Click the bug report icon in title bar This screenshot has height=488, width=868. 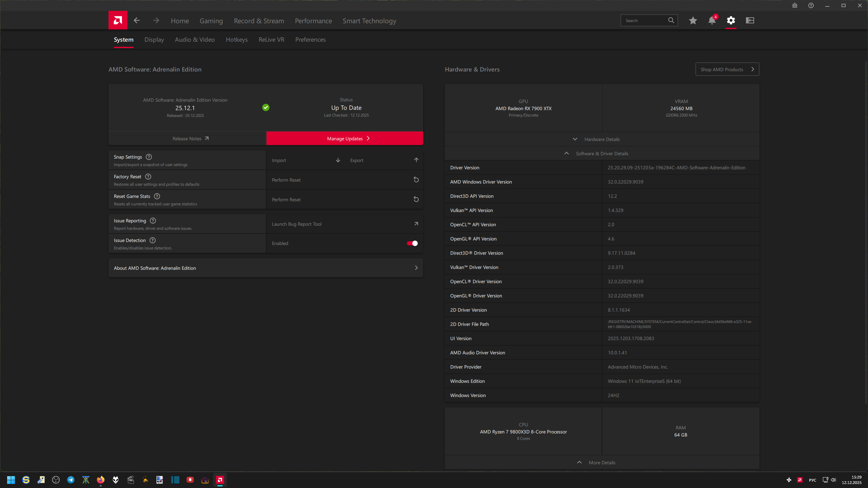pyautogui.click(x=794, y=5)
